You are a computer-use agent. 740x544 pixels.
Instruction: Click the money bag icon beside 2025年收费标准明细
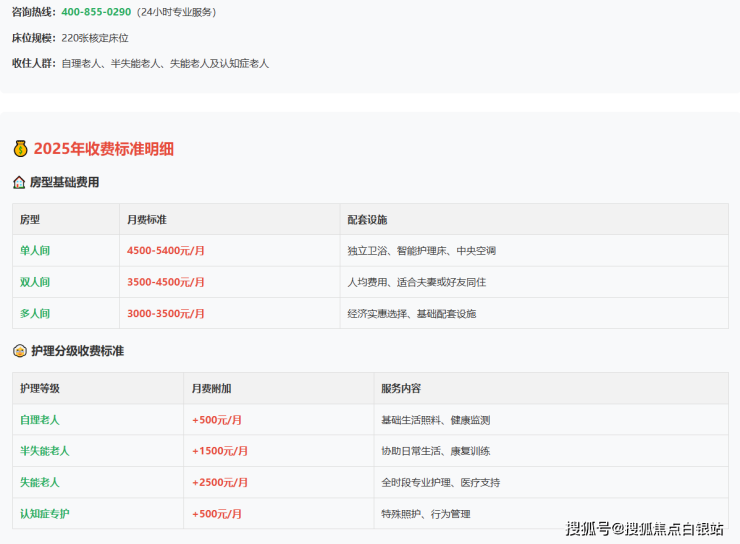pos(20,149)
